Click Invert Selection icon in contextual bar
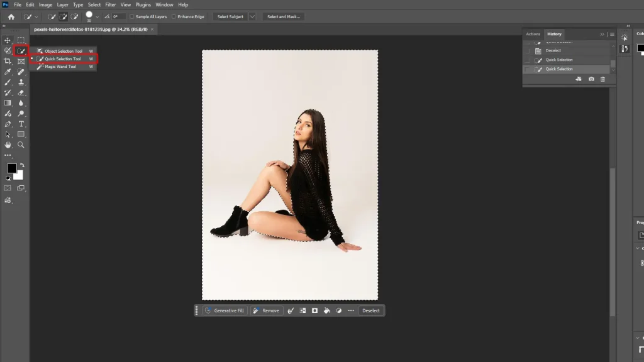 click(303, 310)
